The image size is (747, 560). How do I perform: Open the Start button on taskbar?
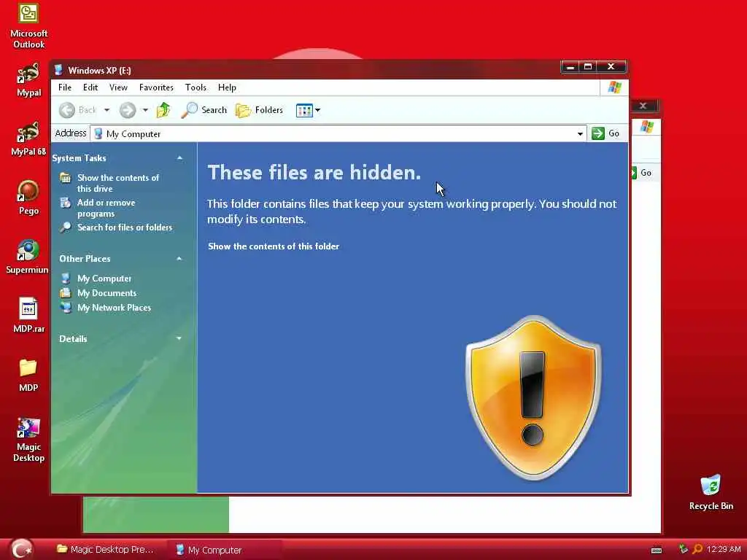20,549
